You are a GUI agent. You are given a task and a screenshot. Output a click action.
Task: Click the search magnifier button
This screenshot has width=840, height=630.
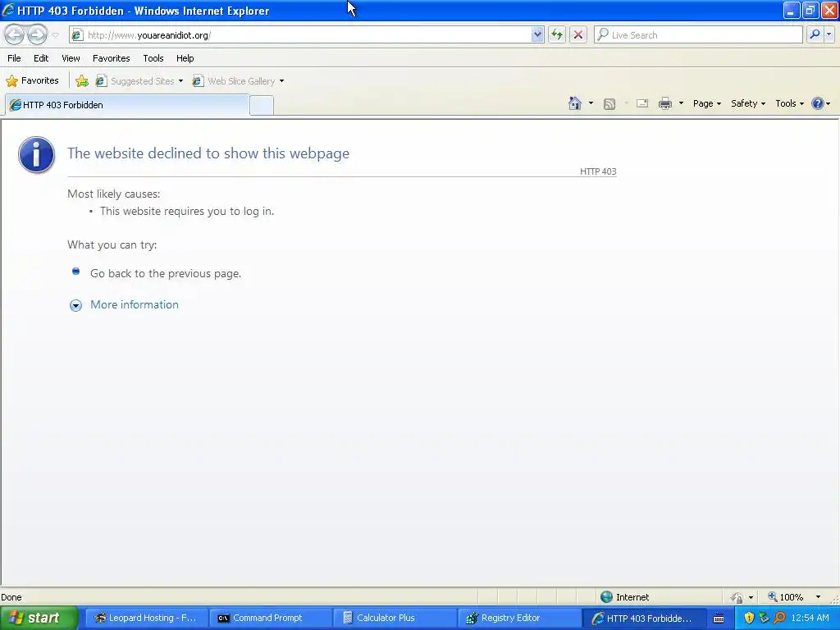tap(815, 34)
